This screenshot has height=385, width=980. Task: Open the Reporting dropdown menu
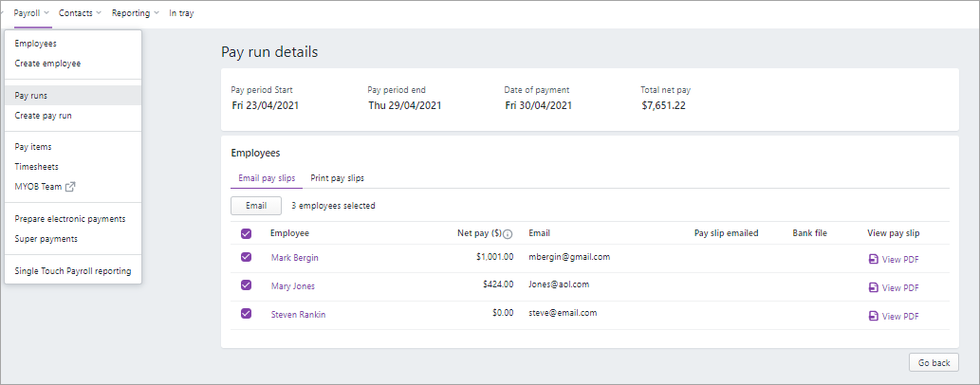tap(135, 13)
